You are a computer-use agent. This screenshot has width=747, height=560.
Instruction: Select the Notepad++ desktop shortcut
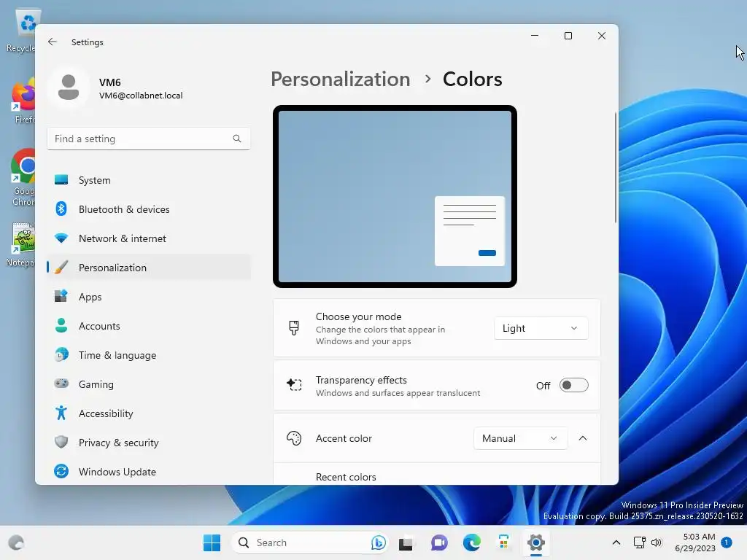click(21, 244)
